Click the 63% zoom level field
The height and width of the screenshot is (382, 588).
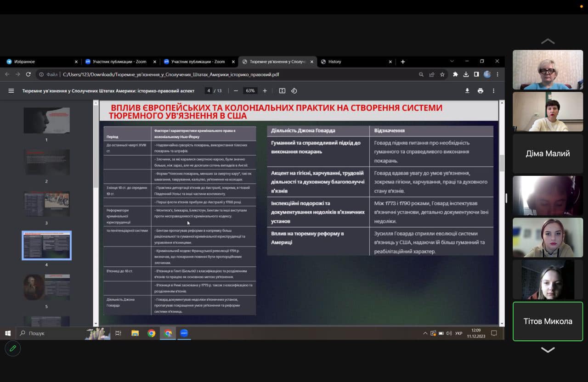click(250, 91)
